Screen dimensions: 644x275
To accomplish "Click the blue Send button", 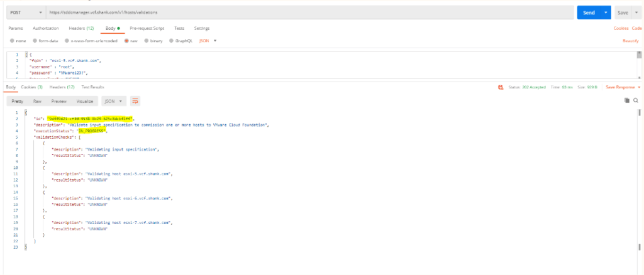I will (x=589, y=13).
